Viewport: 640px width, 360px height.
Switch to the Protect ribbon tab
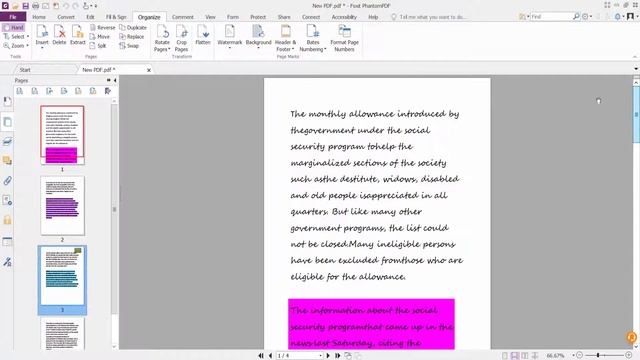(258, 17)
